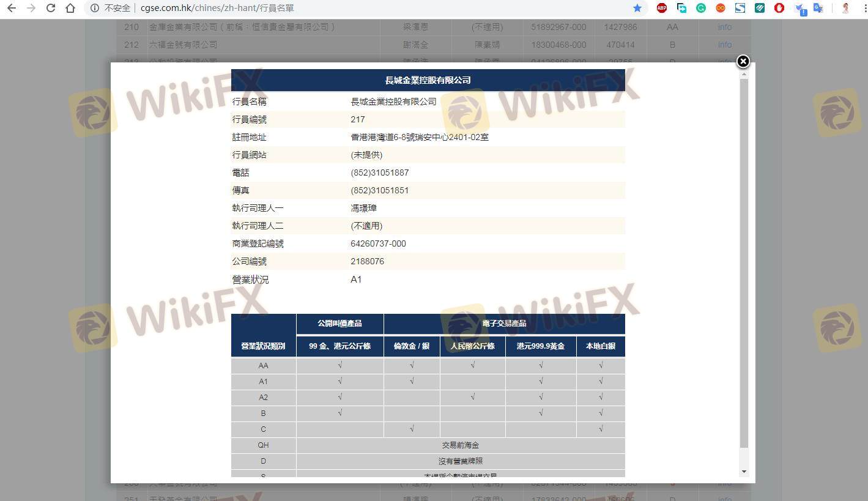Select the phone number (852)31051887

coord(380,173)
